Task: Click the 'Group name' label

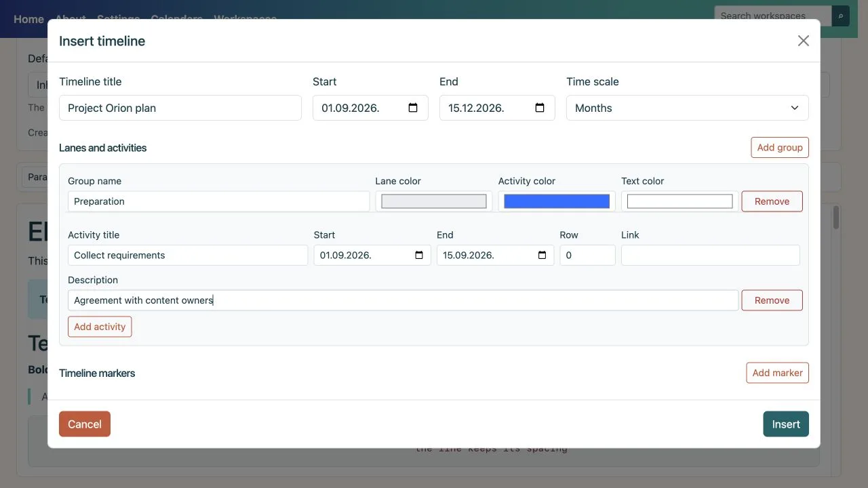Action: pyautogui.click(x=95, y=181)
